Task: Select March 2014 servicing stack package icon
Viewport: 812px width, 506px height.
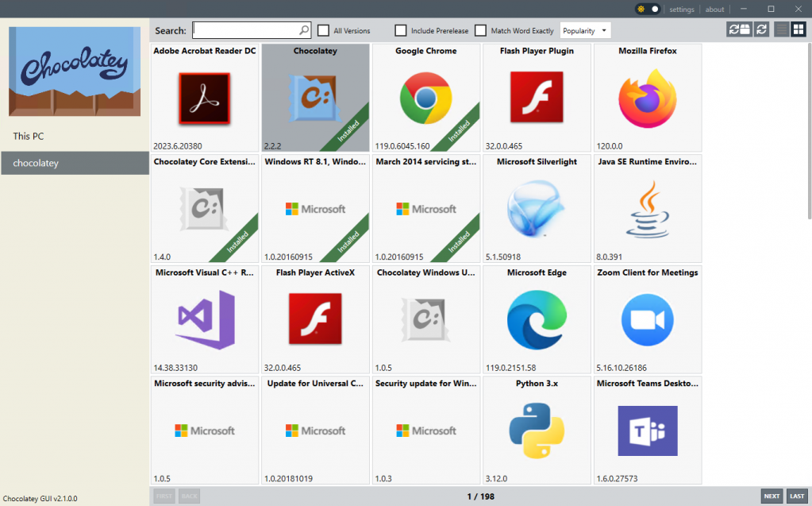Action: (x=426, y=209)
